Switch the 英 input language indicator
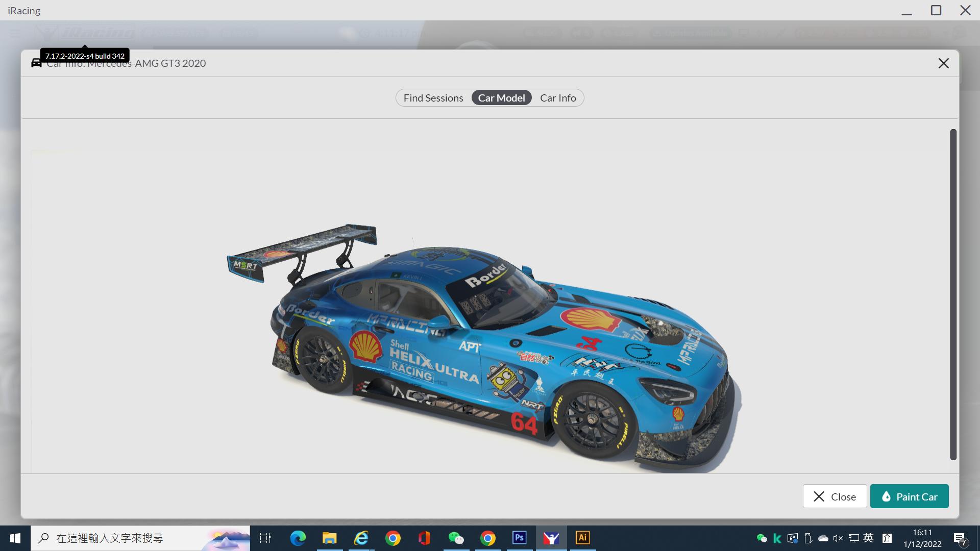Screen dimensions: 980x551 pyautogui.click(x=868, y=538)
